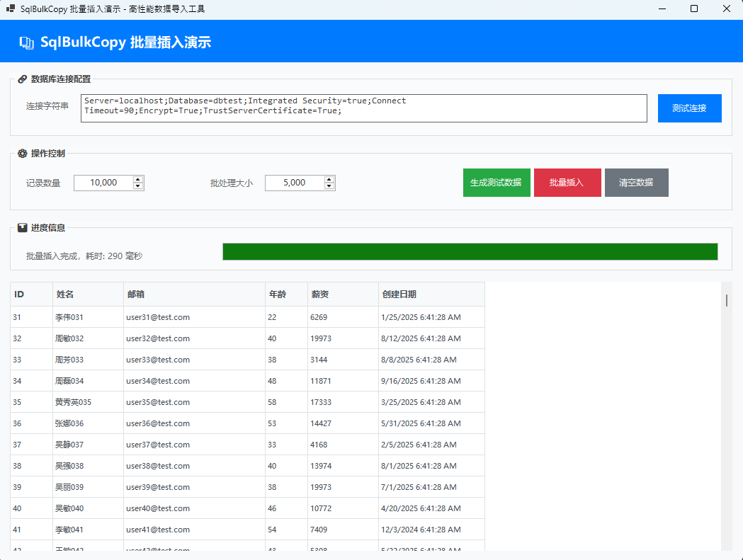Sort by the 姓名 column header
The width and height of the screenshot is (743, 560).
coord(88,295)
